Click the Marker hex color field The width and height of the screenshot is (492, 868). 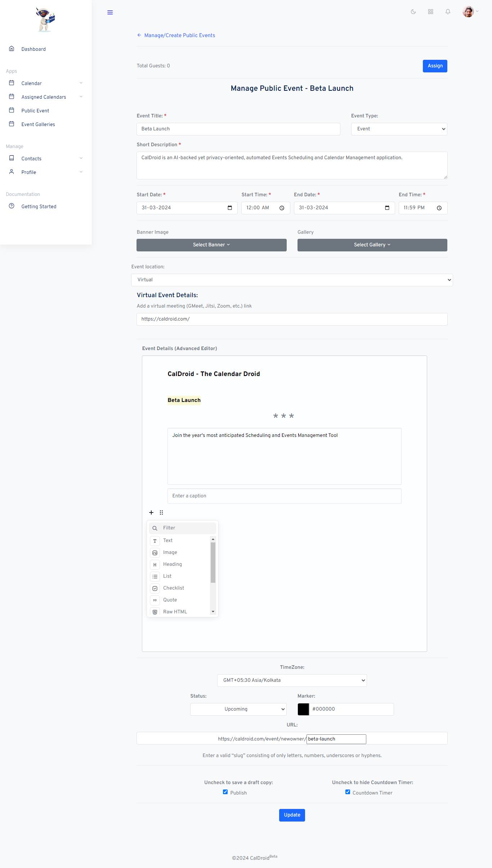pyautogui.click(x=351, y=709)
